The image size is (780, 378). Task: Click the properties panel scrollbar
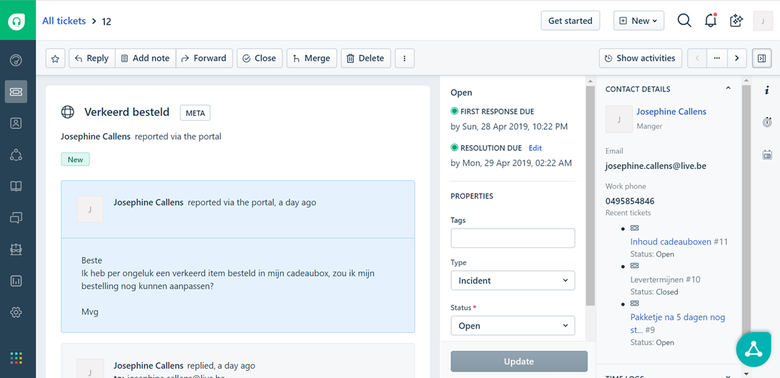coord(590,196)
